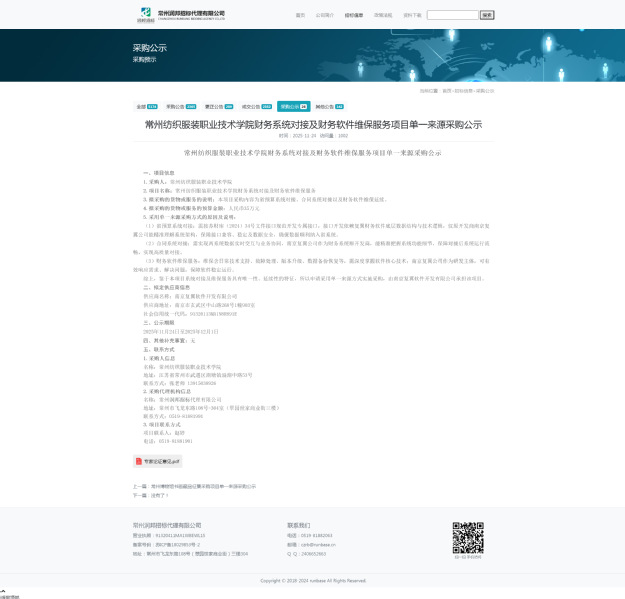Screen dimensions: 625x599
Task: Open the 首页 home menu item
Action: [x=300, y=16]
